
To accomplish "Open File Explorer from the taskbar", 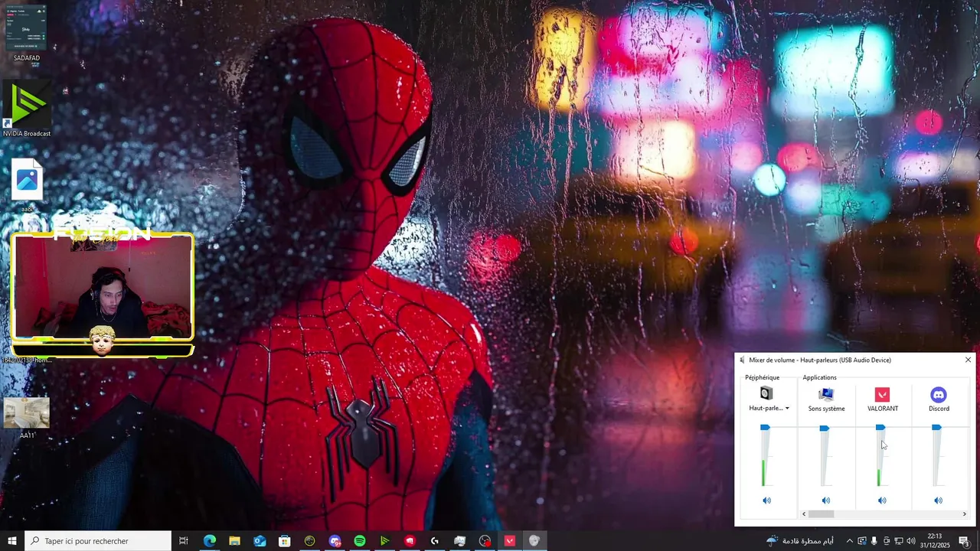I will [x=234, y=541].
